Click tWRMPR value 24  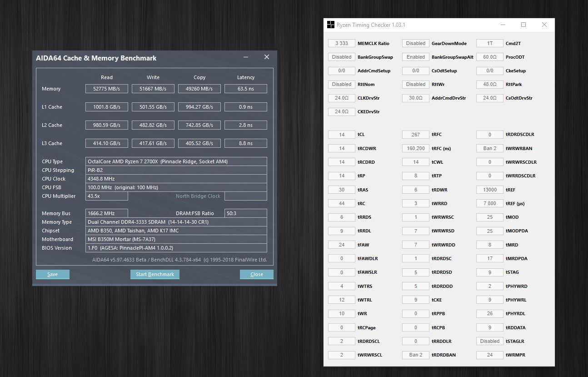pyautogui.click(x=490, y=355)
